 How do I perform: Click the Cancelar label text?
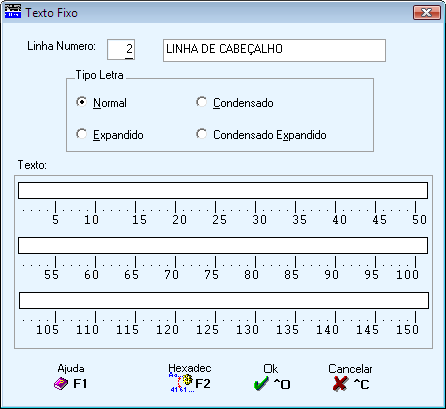coord(350,369)
